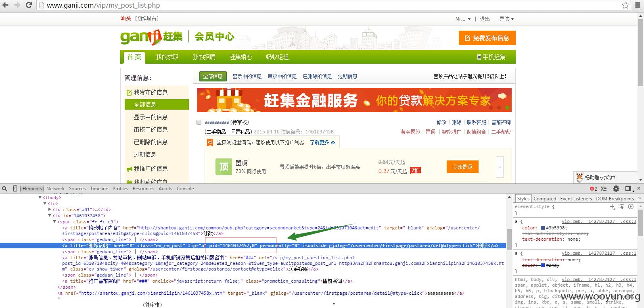Image resolution: width=644 pixels, height=308 pixels.
Task: Click the ganji logo
Action: pos(151,37)
